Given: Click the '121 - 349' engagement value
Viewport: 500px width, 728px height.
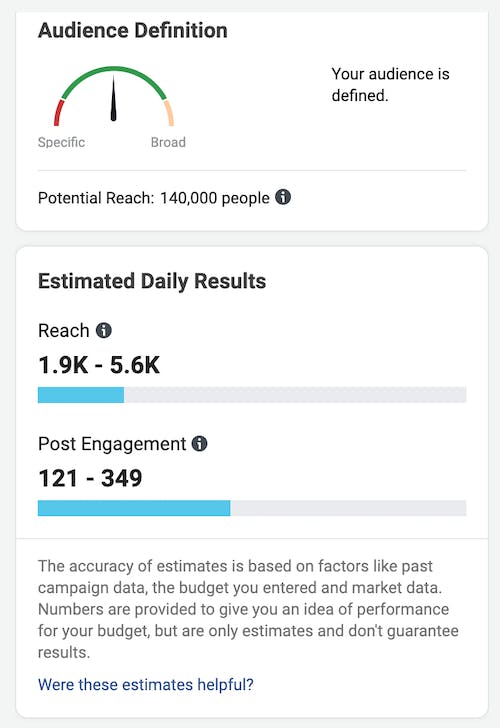Looking at the screenshot, I should pos(90,478).
